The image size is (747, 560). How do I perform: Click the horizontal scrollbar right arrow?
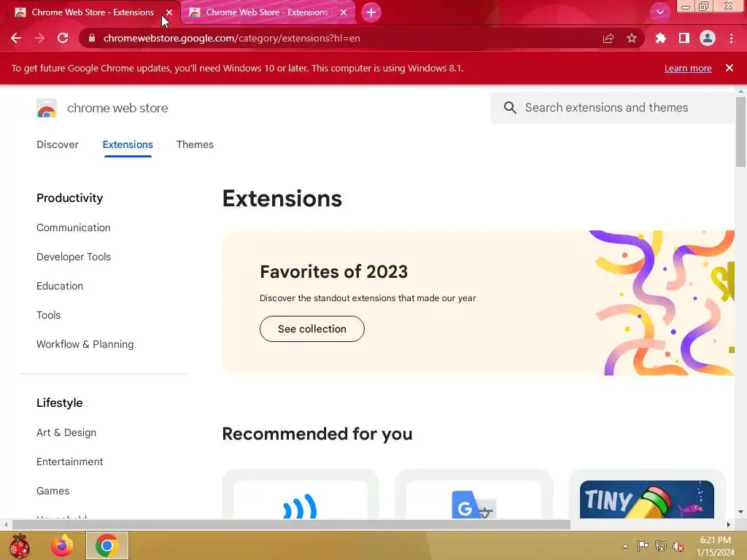(x=729, y=525)
